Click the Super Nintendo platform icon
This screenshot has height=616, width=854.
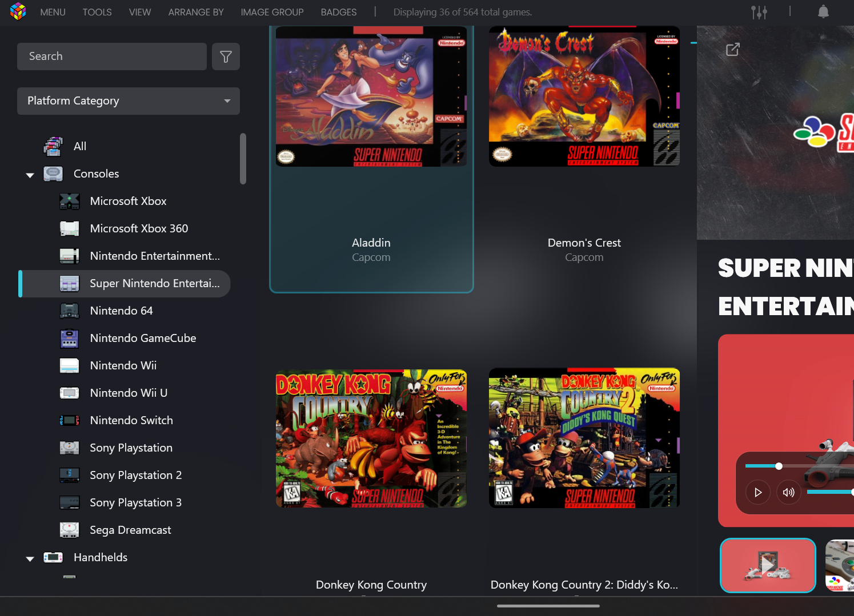(x=70, y=283)
